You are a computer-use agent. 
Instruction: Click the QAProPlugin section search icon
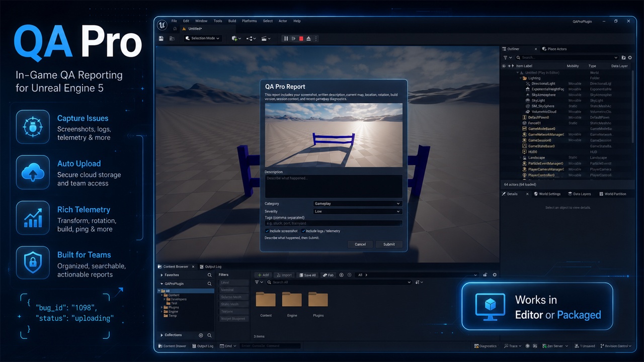210,284
